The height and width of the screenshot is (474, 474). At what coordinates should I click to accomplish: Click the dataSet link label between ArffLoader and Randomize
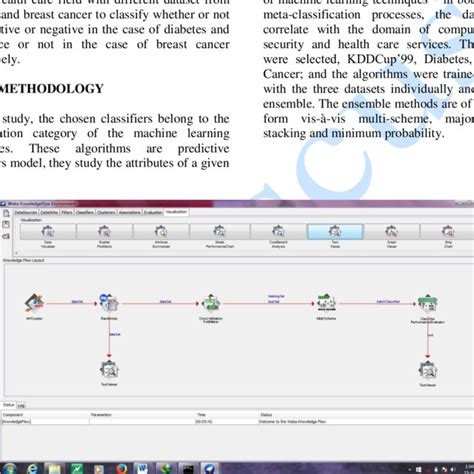pyautogui.click(x=77, y=302)
